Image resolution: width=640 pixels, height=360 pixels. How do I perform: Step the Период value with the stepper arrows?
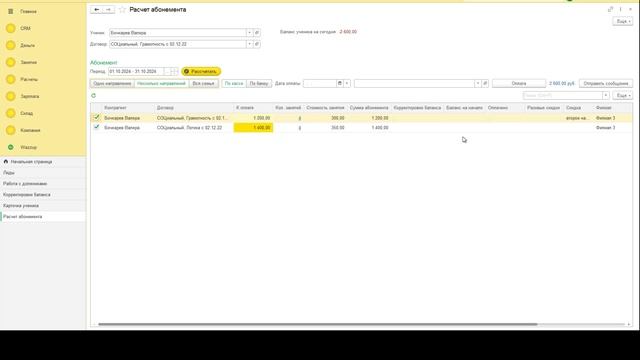[174, 71]
